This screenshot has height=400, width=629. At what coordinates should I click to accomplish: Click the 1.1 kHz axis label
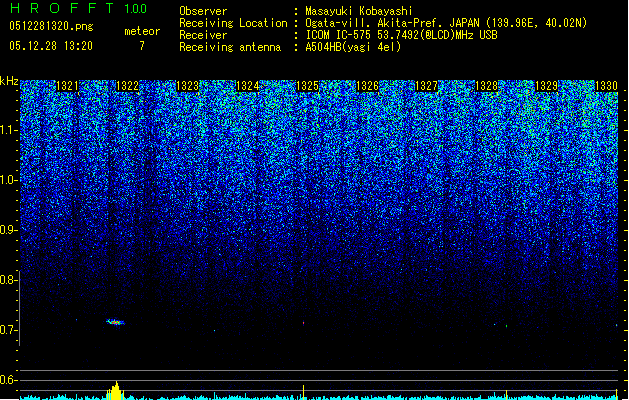tap(9, 130)
